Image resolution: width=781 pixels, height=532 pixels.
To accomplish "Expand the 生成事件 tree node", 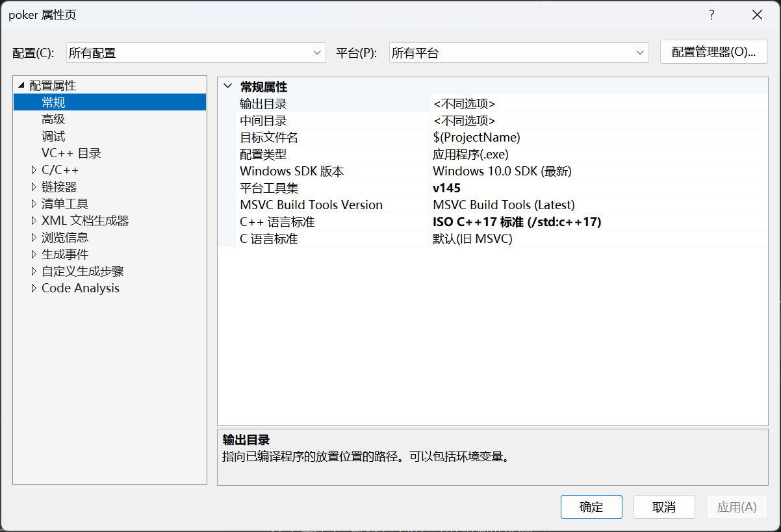I will (x=34, y=254).
